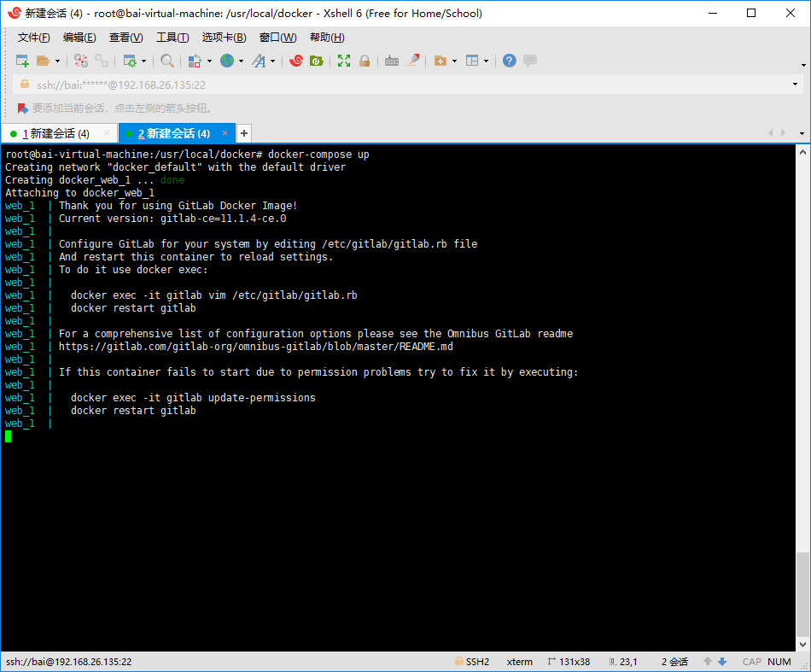Expand the Font dropdown arrow
Screen dimensions: 811x672
click(x=272, y=61)
